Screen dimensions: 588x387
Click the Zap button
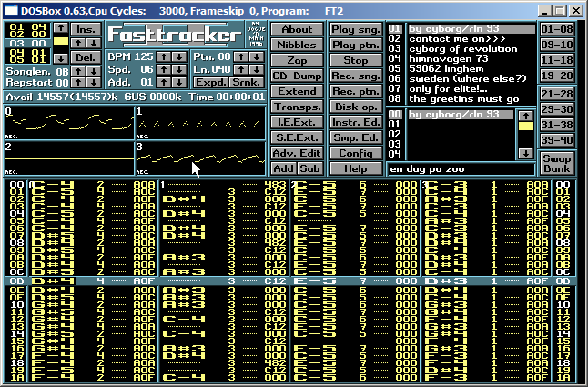pos(297,60)
